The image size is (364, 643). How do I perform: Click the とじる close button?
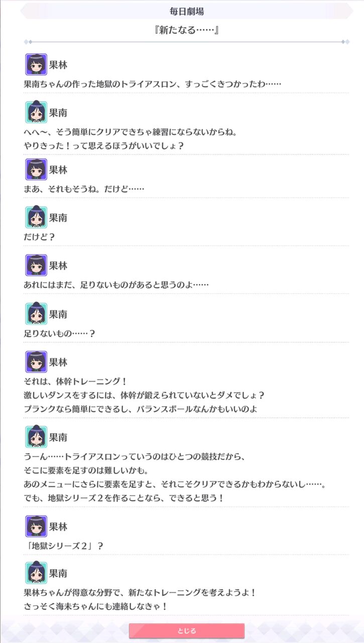(x=187, y=631)
